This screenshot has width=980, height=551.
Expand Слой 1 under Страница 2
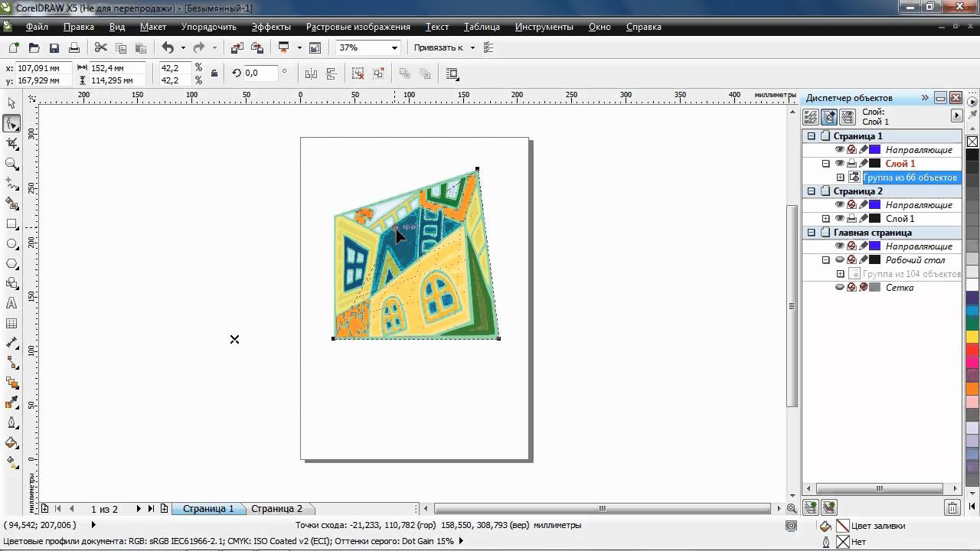(825, 219)
